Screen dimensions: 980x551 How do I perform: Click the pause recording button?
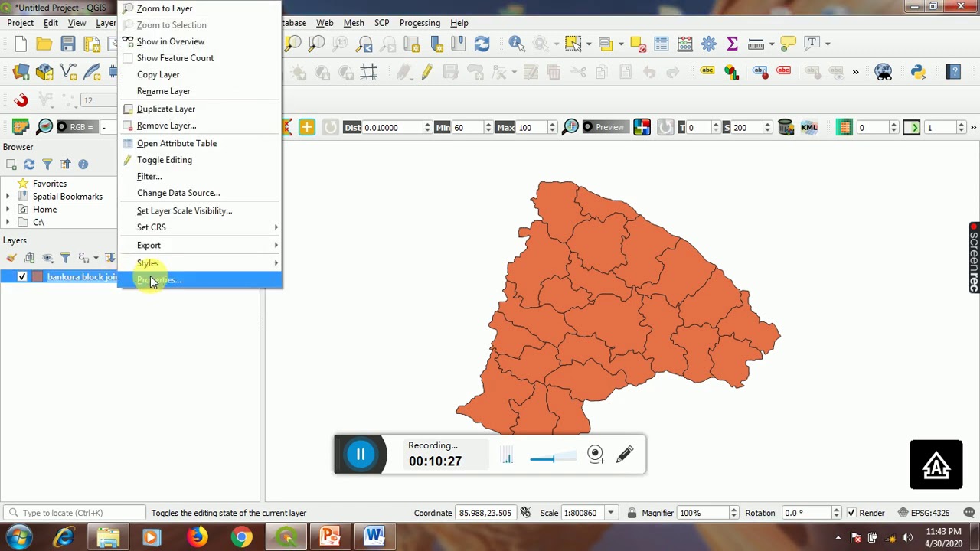click(x=361, y=455)
